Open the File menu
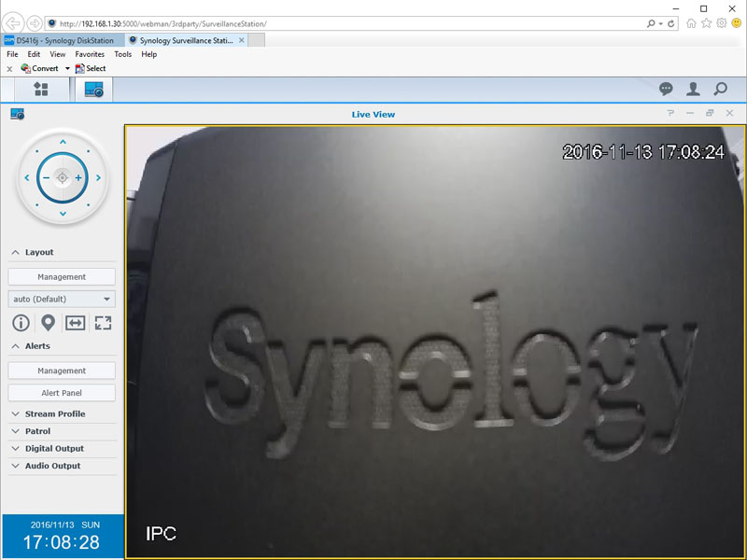The height and width of the screenshot is (560, 747). [12, 54]
